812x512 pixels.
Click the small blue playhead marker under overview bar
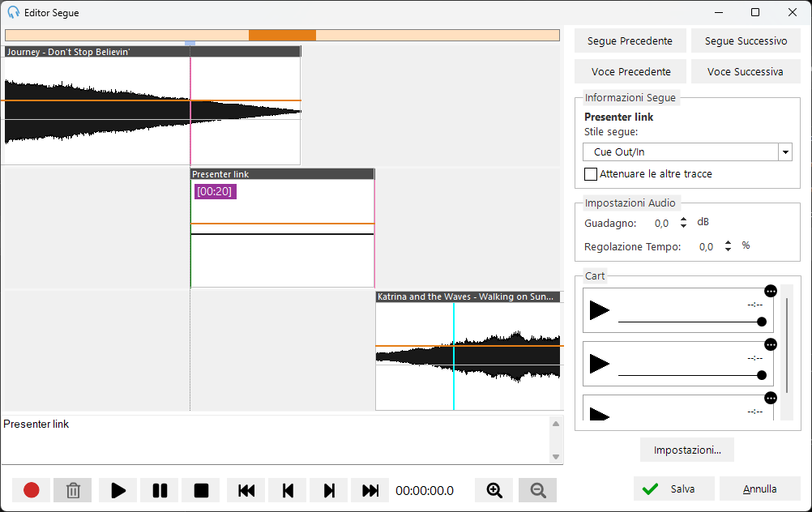click(x=190, y=44)
